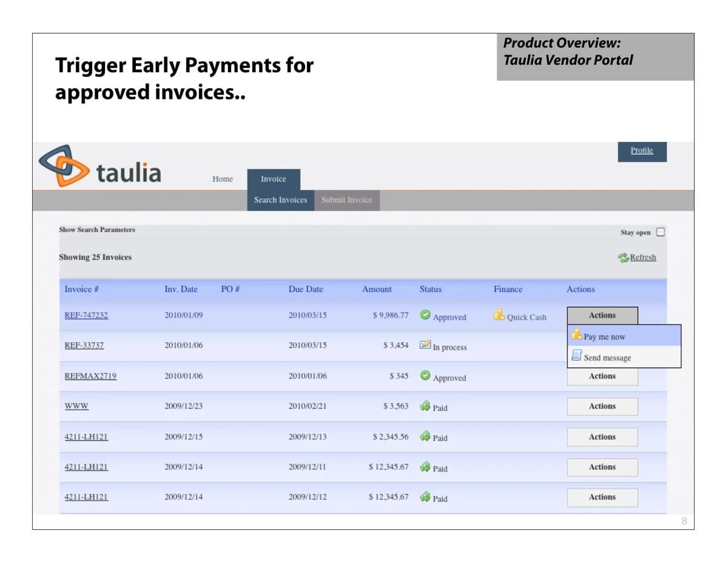Sort by Status column header
Image resolution: width=728 pixels, height=562 pixels.
coord(431,289)
